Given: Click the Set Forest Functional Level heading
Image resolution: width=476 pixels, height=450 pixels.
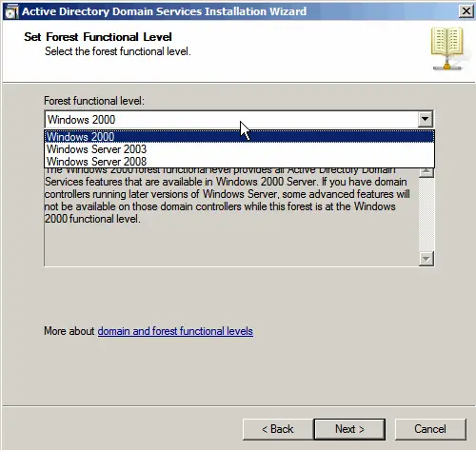Looking at the screenshot, I should (x=98, y=37).
